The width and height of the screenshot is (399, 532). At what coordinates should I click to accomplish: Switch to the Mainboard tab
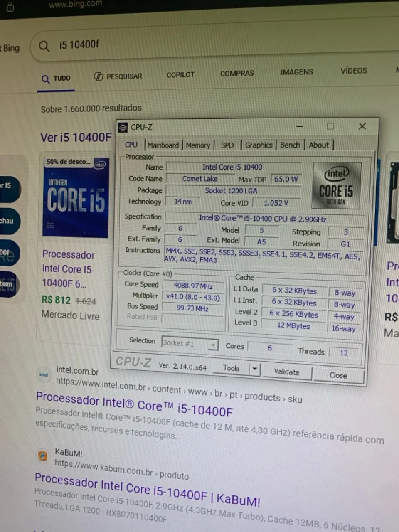(x=163, y=145)
